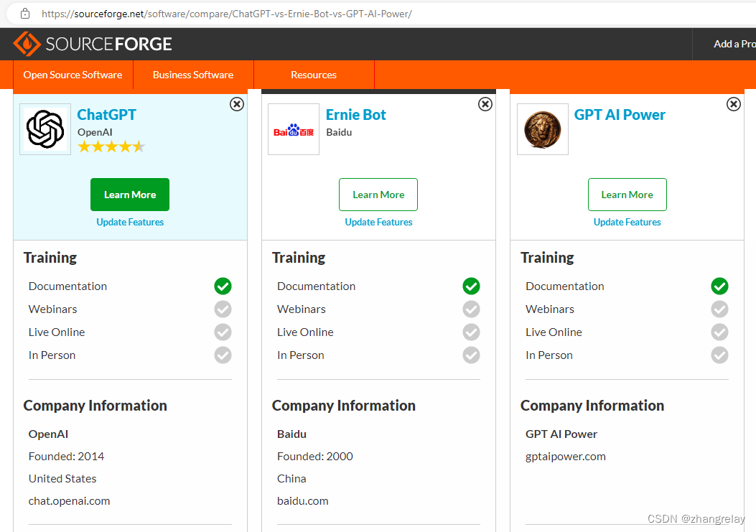Click 'OpenAI' vendor name under ChatGPT title

[95, 132]
